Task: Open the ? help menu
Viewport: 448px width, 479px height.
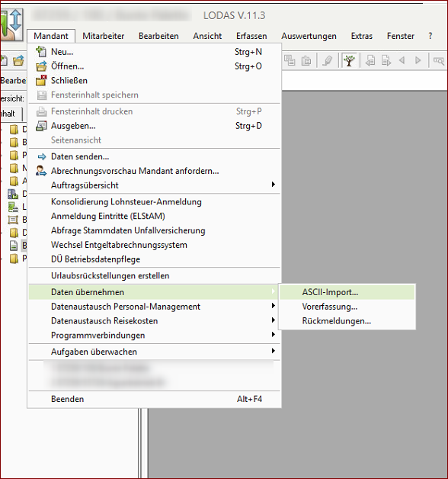Action: click(430, 36)
